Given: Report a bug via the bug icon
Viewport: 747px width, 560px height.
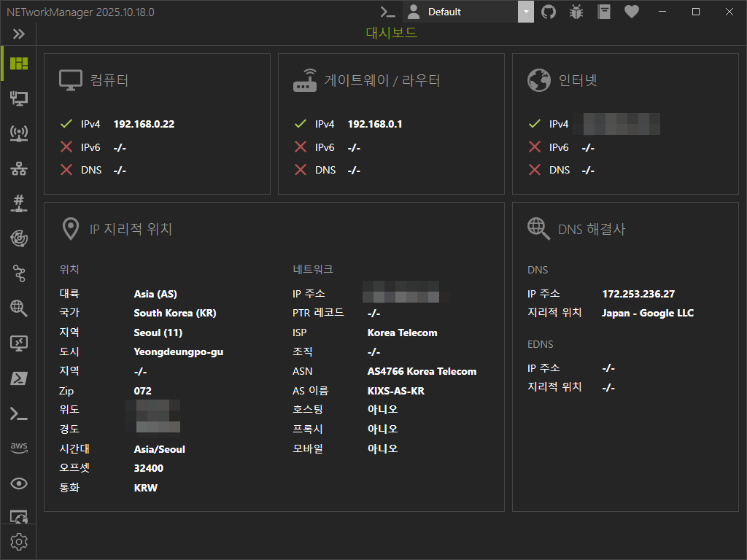Looking at the screenshot, I should click(x=576, y=12).
